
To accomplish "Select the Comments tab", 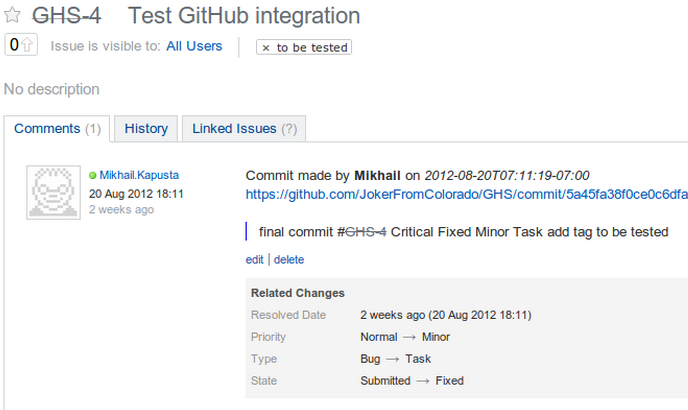I will 57,129.
